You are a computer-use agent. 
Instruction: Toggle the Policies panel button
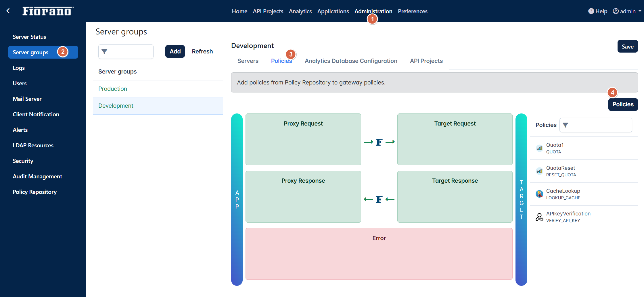[x=623, y=104]
